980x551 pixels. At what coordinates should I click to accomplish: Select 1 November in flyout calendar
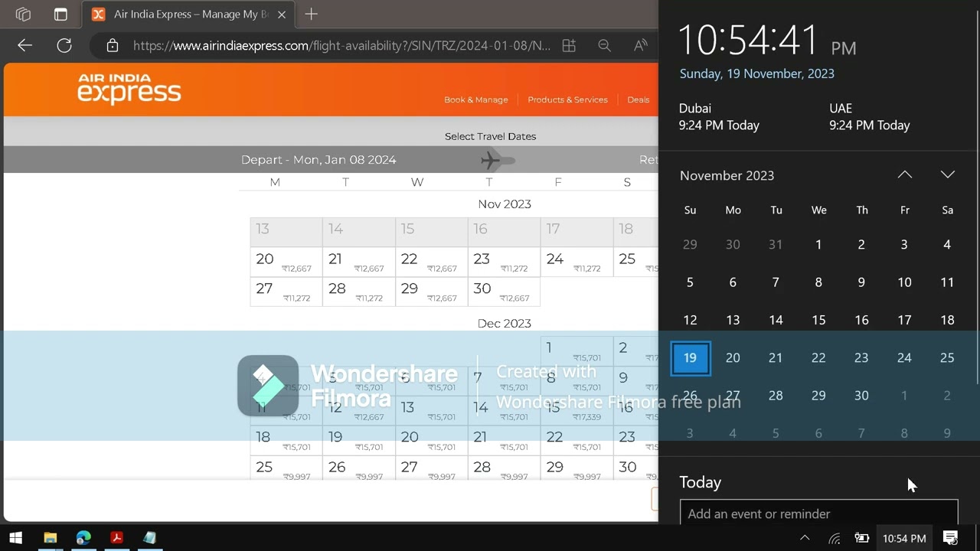(x=818, y=245)
